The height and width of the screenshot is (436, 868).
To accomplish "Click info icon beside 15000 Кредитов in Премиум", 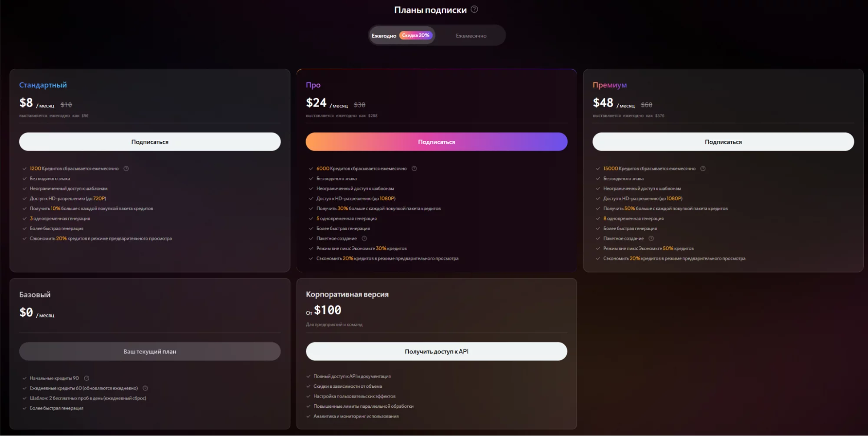I will click(703, 169).
